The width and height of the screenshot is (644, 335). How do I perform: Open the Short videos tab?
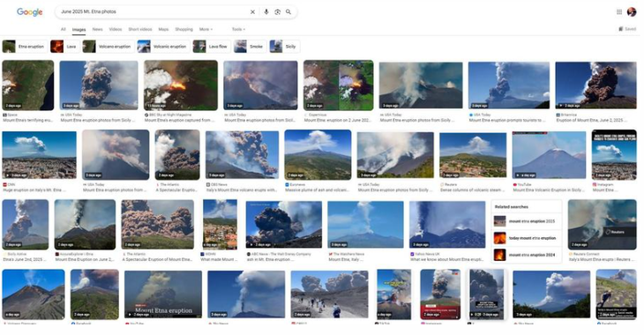140,29
